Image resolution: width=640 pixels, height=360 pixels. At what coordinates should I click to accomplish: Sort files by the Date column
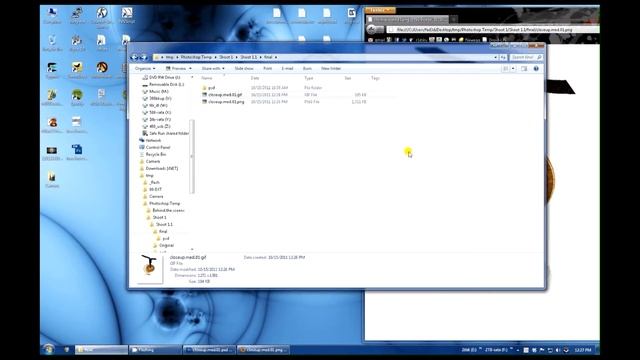point(255,78)
